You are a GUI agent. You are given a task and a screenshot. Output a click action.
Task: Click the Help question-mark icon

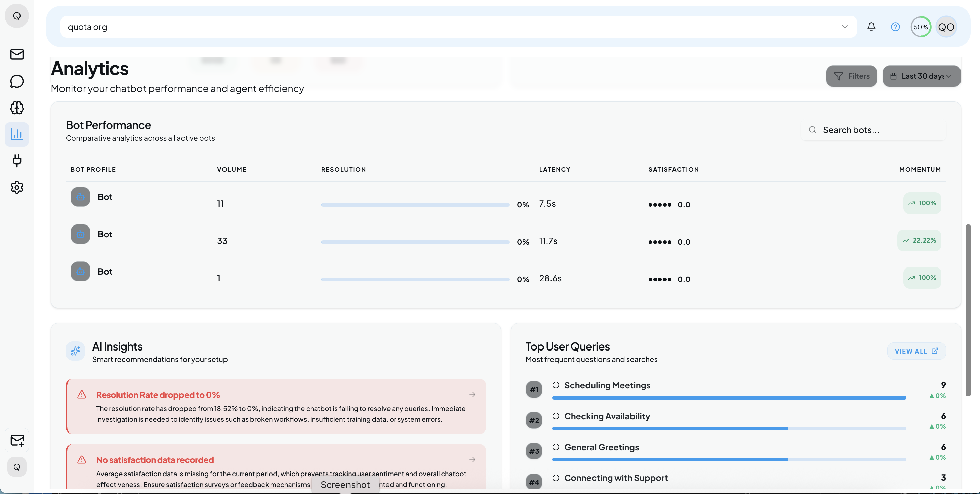(x=895, y=27)
